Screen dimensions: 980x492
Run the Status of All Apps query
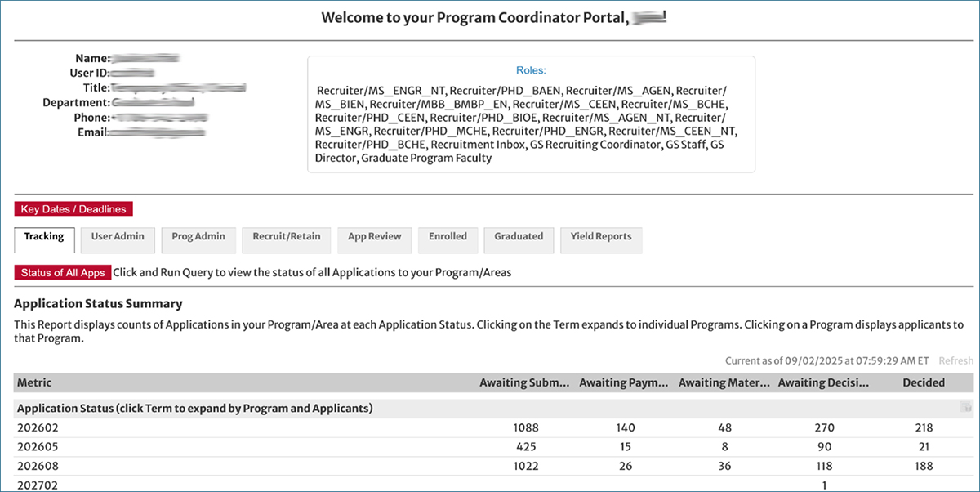click(63, 272)
